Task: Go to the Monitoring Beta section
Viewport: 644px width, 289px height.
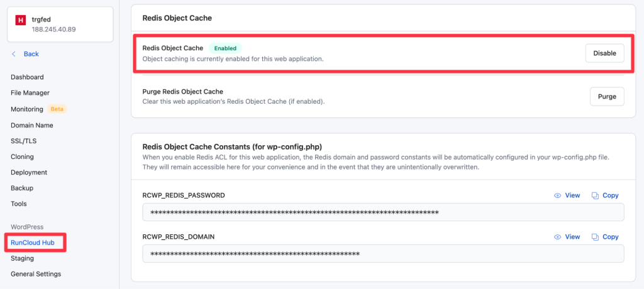Action: pos(38,109)
